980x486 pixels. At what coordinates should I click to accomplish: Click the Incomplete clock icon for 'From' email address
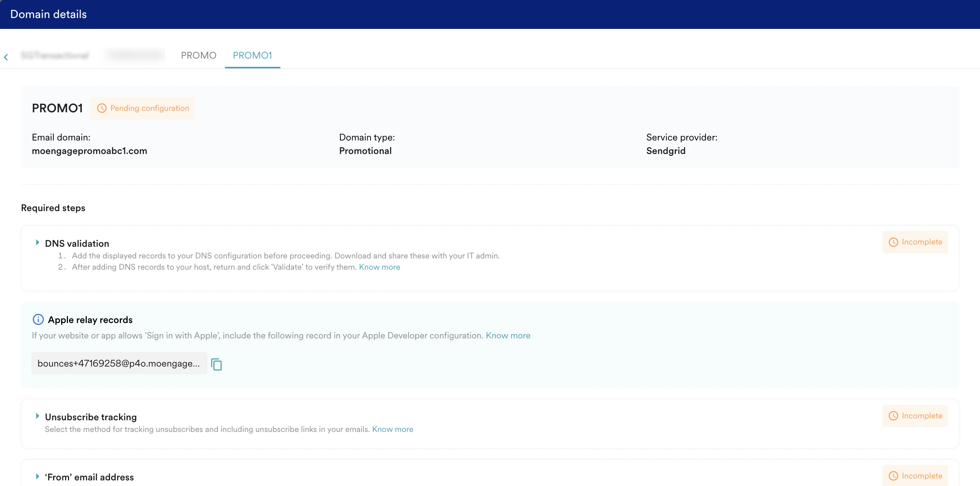coord(894,476)
